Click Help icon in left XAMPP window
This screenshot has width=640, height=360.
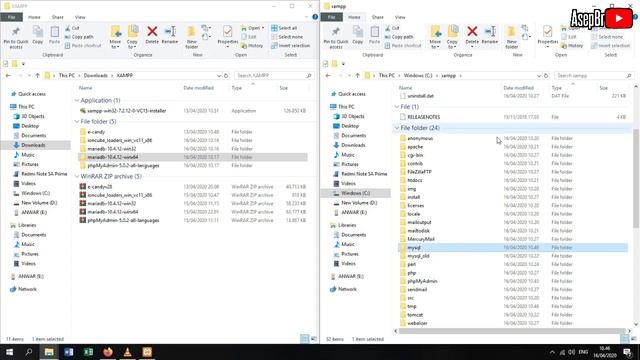click(315, 17)
